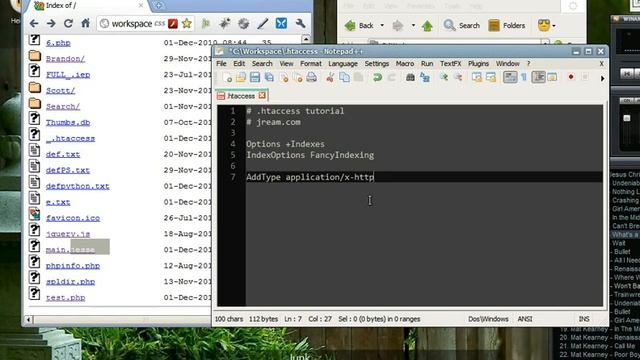The image size is (640, 360).
Task: Go back in the Chrome browser
Action: pos(34,24)
